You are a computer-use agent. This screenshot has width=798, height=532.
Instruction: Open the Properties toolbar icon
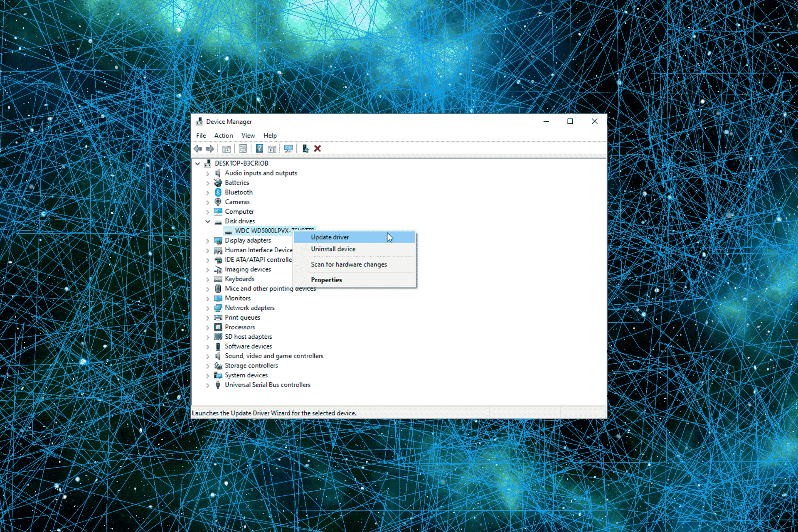click(x=243, y=148)
